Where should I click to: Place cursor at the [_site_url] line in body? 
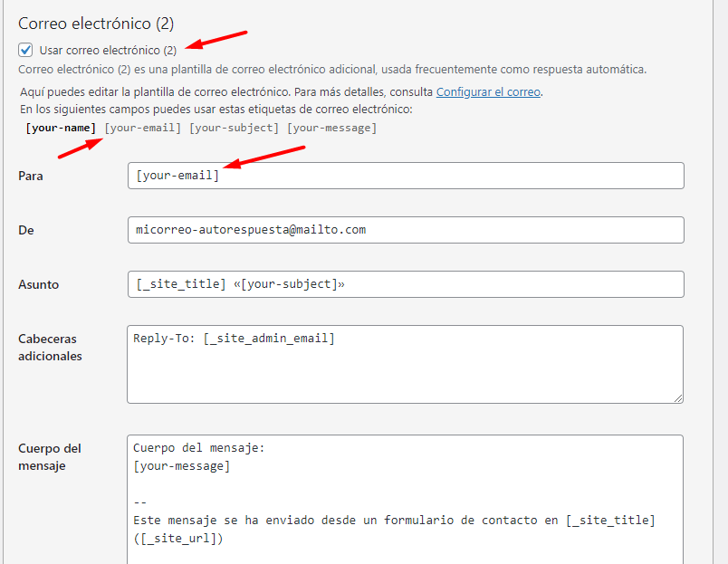(x=178, y=539)
